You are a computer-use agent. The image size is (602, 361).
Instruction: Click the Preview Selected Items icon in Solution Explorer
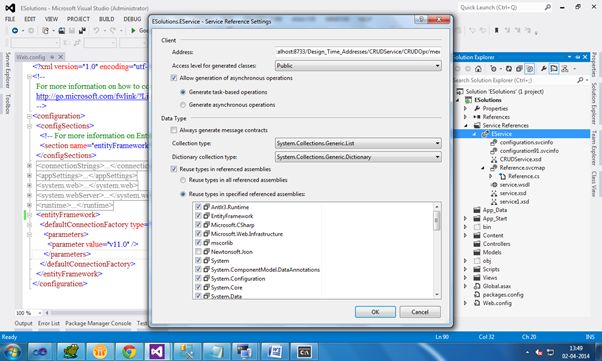[x=554, y=69]
